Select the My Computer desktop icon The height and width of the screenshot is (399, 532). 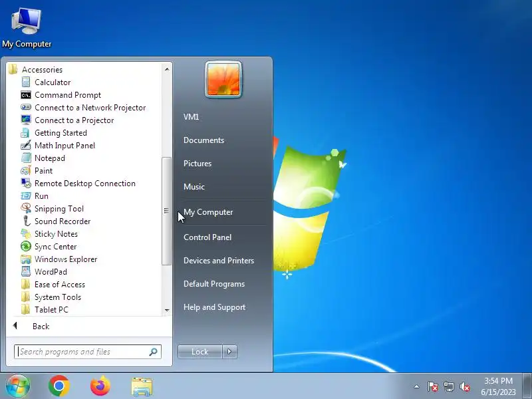point(27,28)
